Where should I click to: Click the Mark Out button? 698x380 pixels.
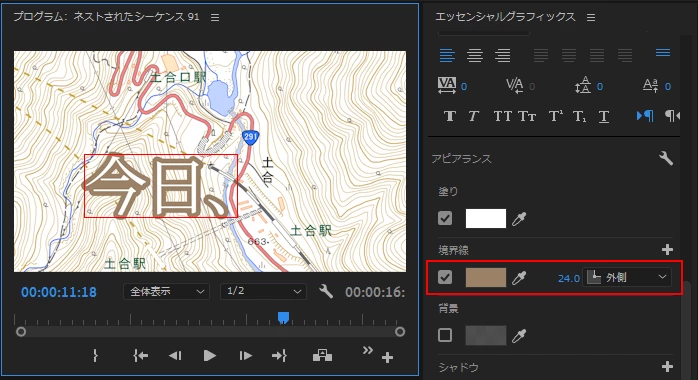tap(95, 356)
